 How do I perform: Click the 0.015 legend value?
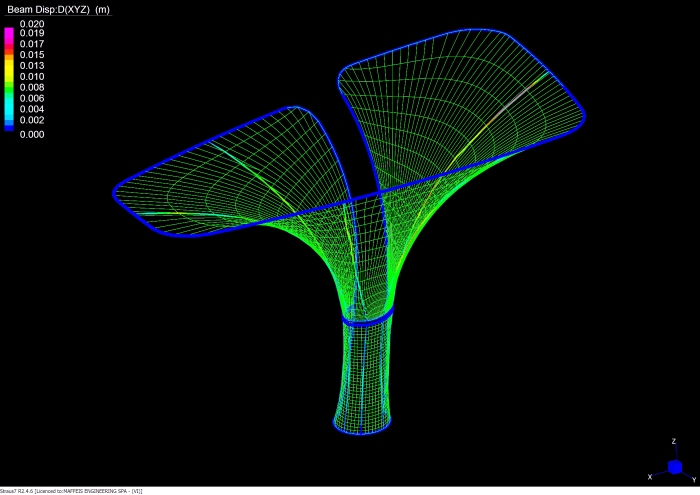[31, 55]
